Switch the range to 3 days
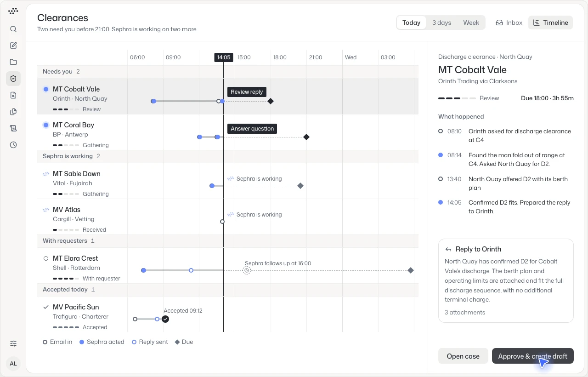This screenshot has height=377, width=588. click(x=441, y=23)
